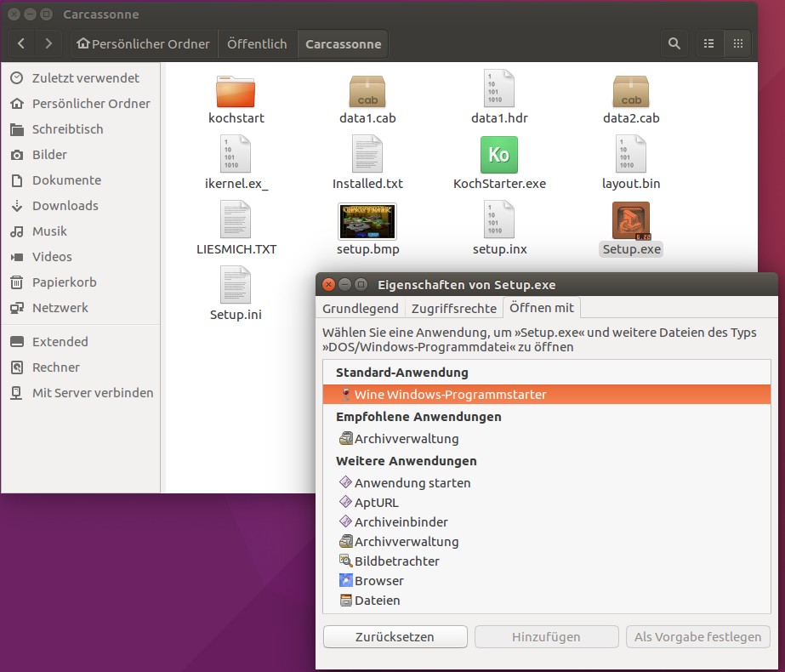Image resolution: width=785 pixels, height=672 pixels.
Task: Select Browser entry
Action: (547, 580)
